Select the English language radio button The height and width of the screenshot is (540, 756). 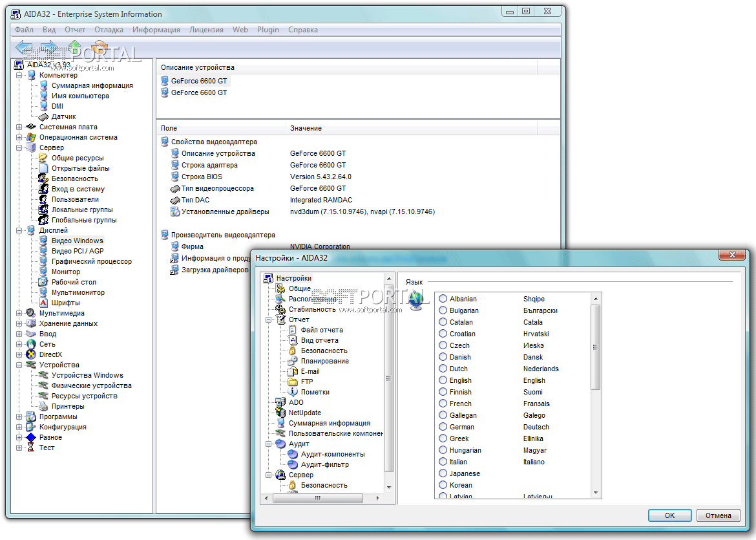pos(443,380)
